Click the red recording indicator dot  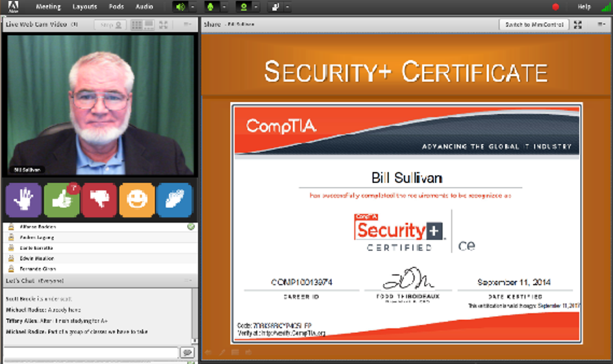click(x=556, y=6)
